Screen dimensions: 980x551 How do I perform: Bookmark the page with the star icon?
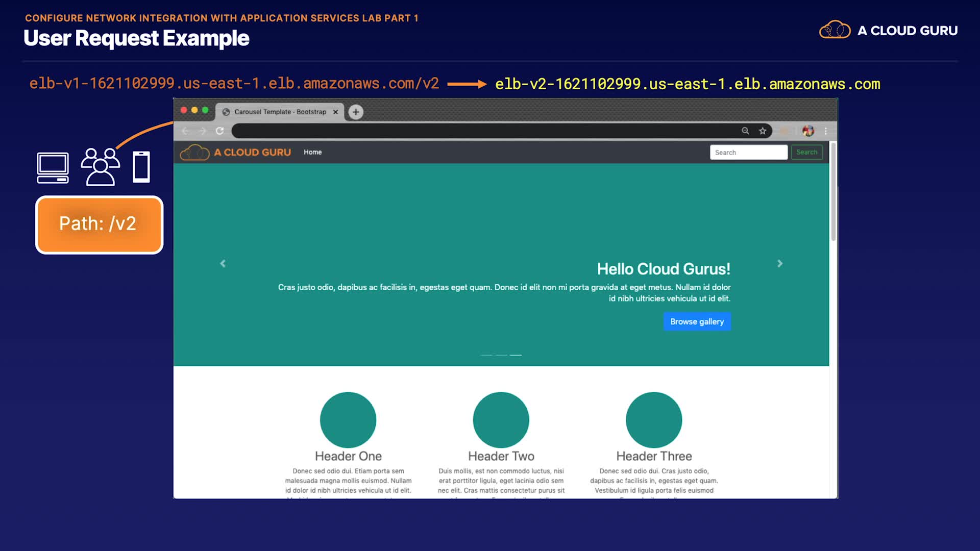pyautogui.click(x=763, y=131)
